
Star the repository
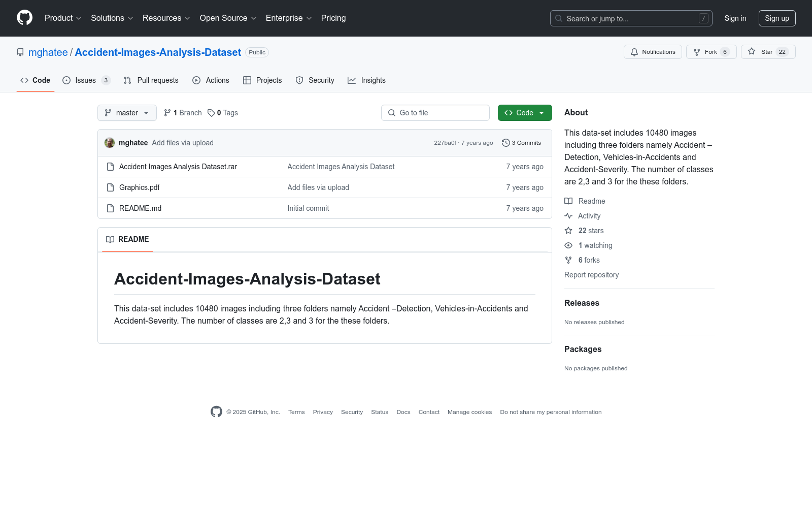(768, 52)
